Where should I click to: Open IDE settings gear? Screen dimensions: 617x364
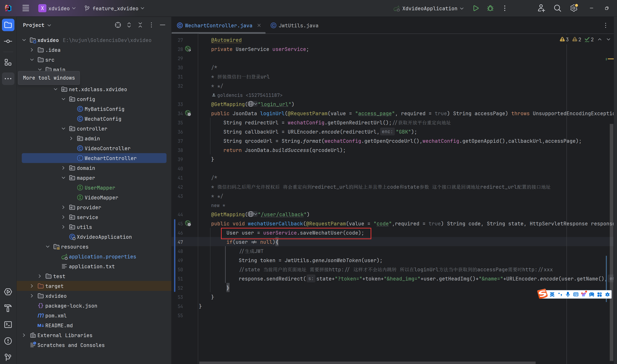(574, 8)
